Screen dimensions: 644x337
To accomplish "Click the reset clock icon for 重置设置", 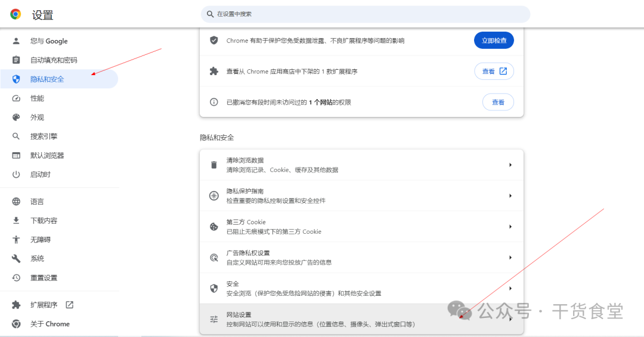I will (x=16, y=278).
